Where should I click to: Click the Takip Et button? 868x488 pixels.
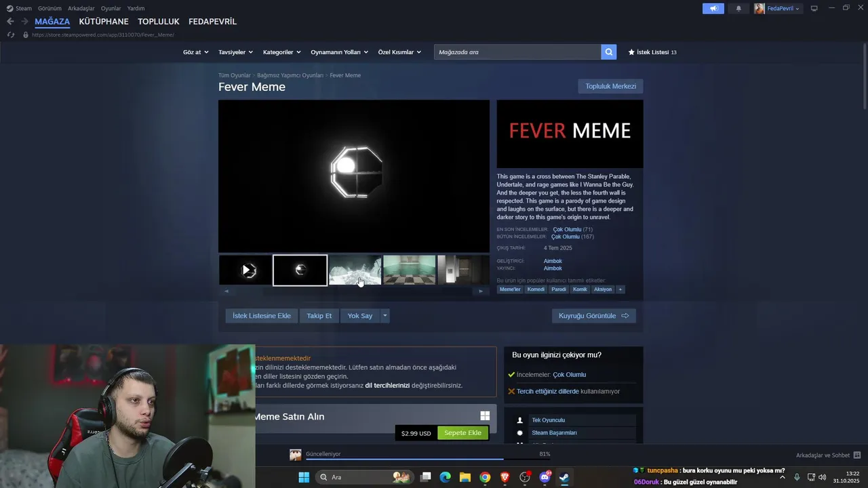[x=319, y=316]
